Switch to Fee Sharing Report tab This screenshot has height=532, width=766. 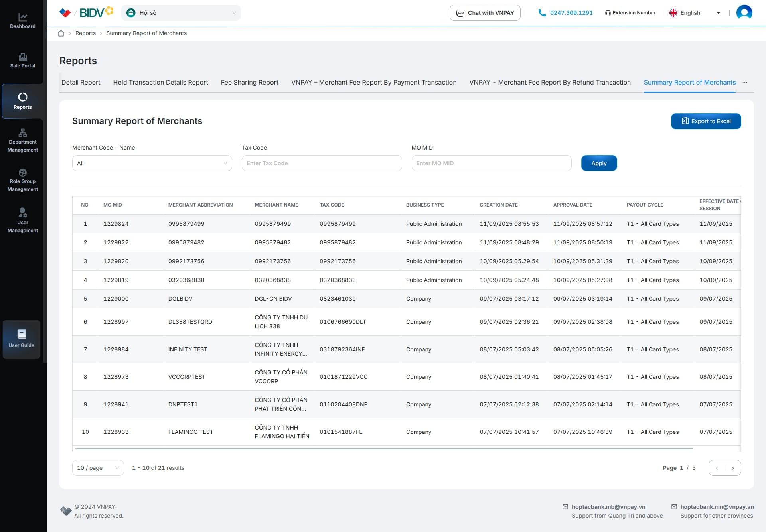249,82
